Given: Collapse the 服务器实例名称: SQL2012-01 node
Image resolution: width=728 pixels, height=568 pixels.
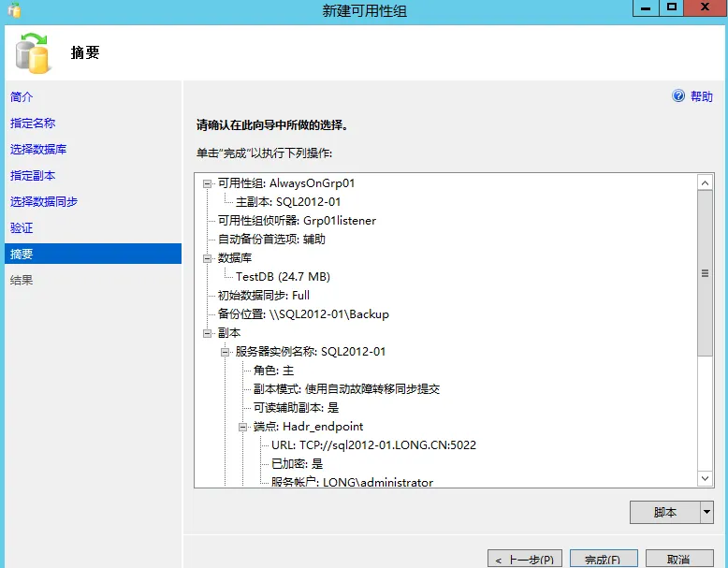Looking at the screenshot, I should click(225, 352).
